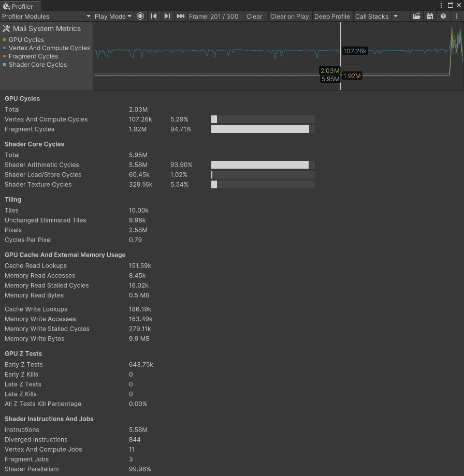The width and height of the screenshot is (464, 476).
Task: Enable the Deep Profile option
Action: pos(332,16)
